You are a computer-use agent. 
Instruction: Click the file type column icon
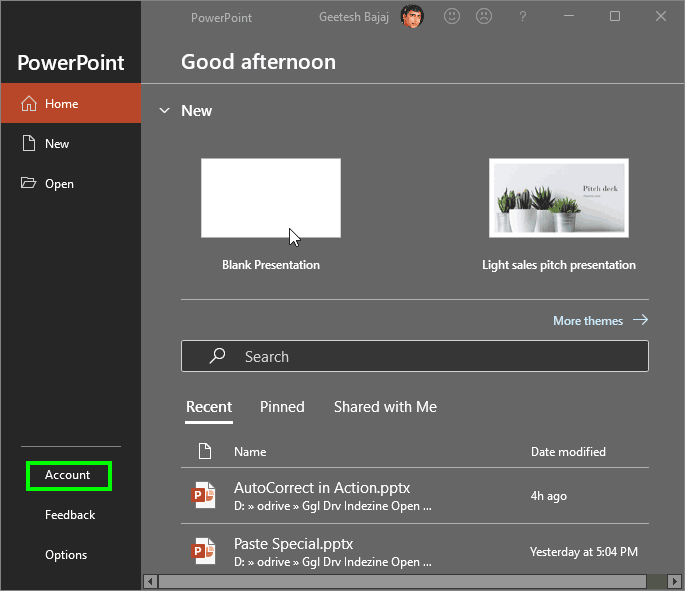(x=205, y=451)
